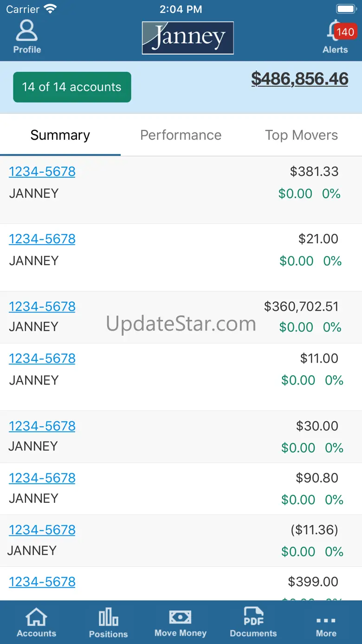The height and width of the screenshot is (644, 362).
Task: Select the account row showing $30.00
Action: [181, 436]
